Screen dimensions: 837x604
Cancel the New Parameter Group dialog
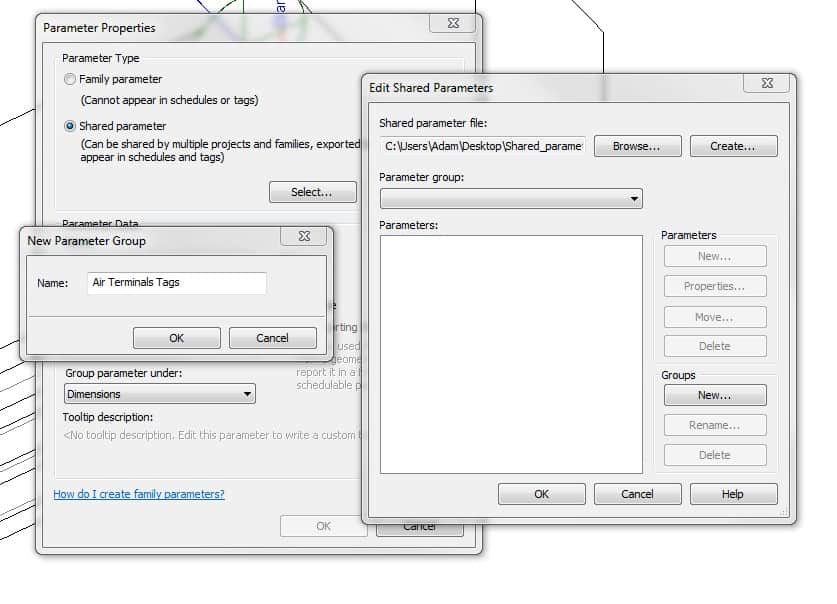(x=272, y=338)
